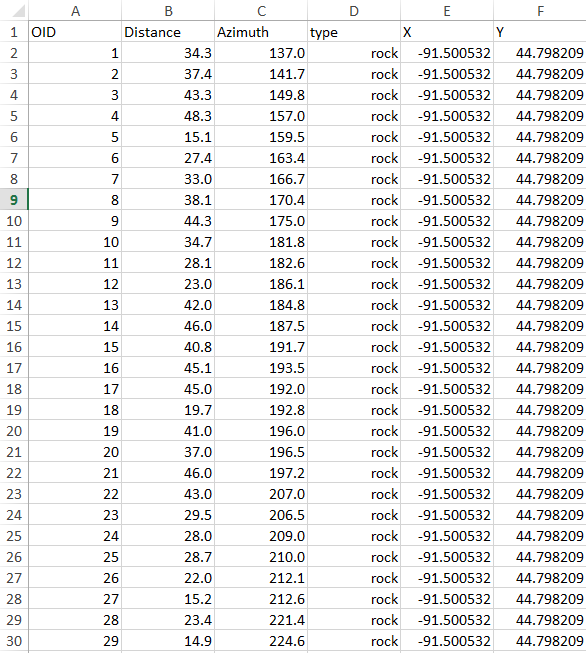Viewport: 586px width, 653px height.
Task: Select column B header
Action: 168,11
